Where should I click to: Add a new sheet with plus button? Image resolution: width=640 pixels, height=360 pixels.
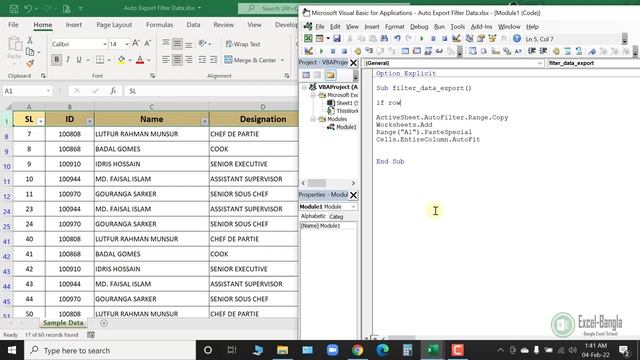point(104,323)
